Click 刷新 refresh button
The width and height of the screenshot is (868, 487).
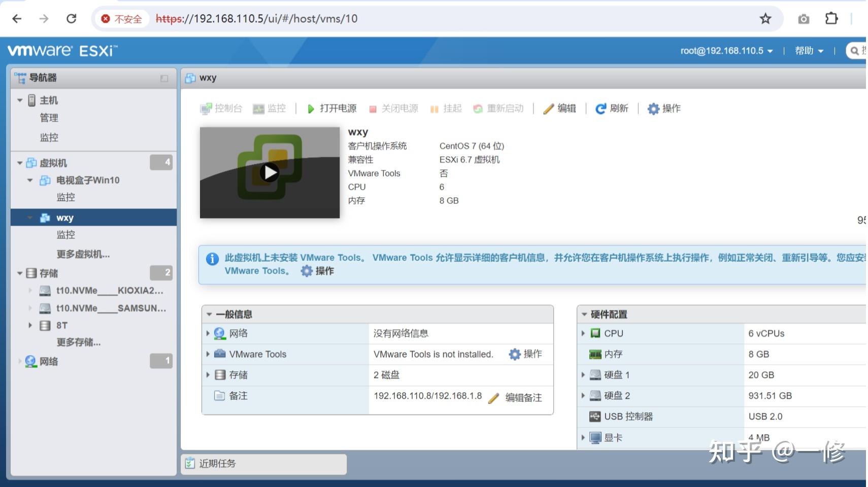(612, 109)
